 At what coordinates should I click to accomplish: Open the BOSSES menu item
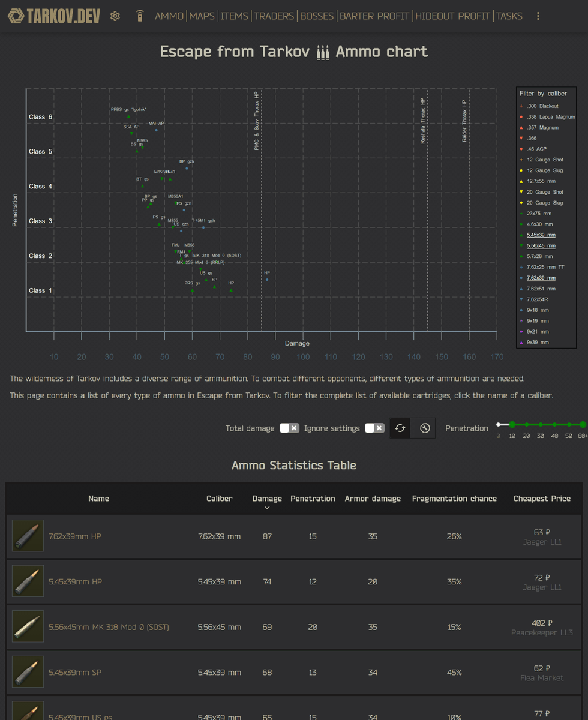(x=317, y=16)
